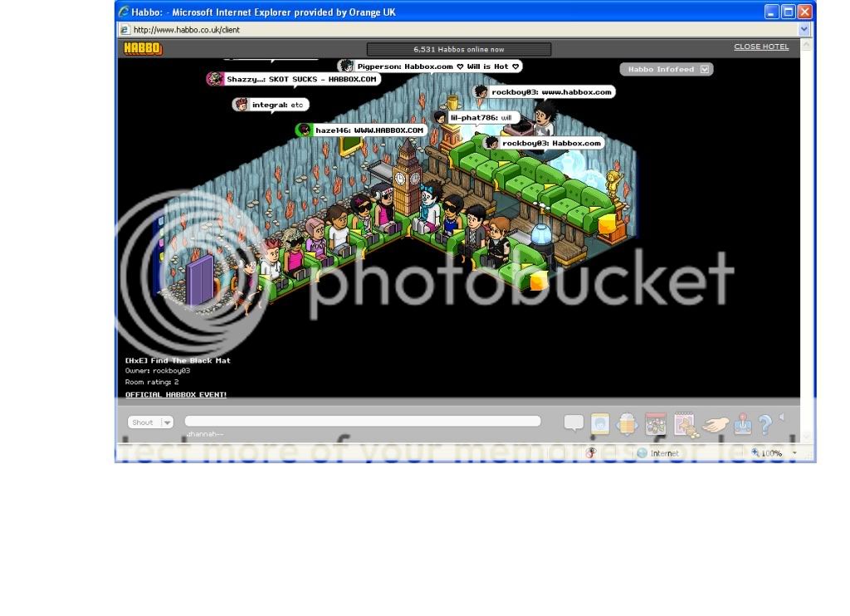Viewport: 850px width, 616px height.
Task: Open the address bar URL dropdown arrow
Action: click(x=804, y=30)
